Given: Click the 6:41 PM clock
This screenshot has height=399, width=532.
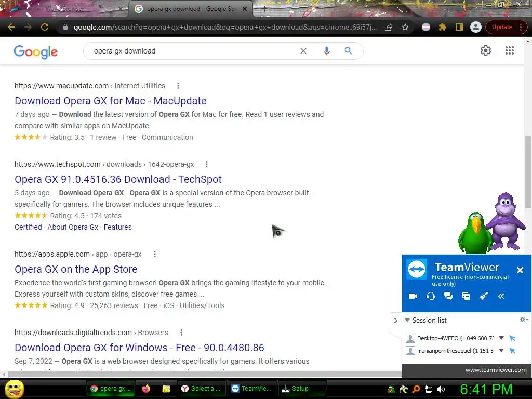Looking at the screenshot, I should (486, 389).
